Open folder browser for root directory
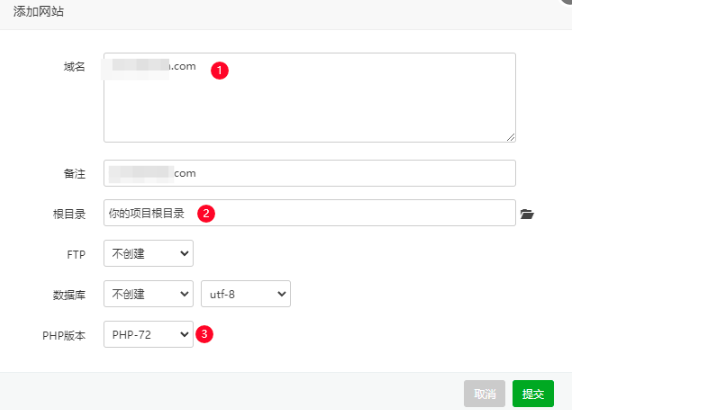 point(527,214)
